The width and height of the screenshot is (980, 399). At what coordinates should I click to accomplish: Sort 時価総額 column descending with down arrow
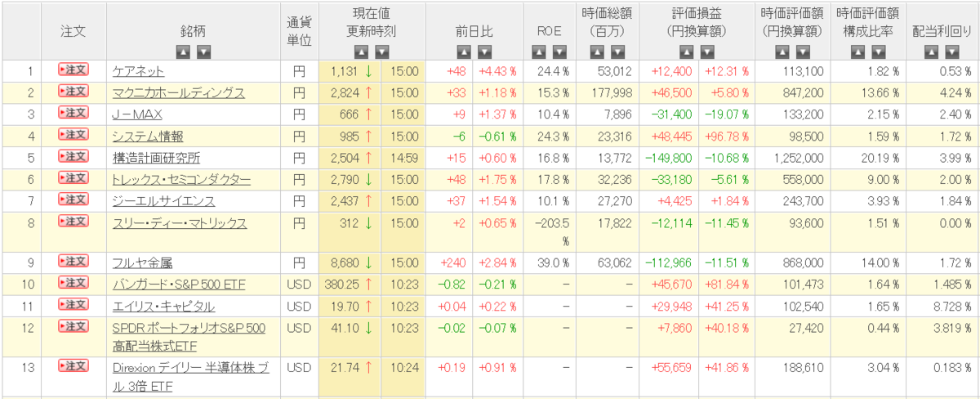(x=617, y=52)
